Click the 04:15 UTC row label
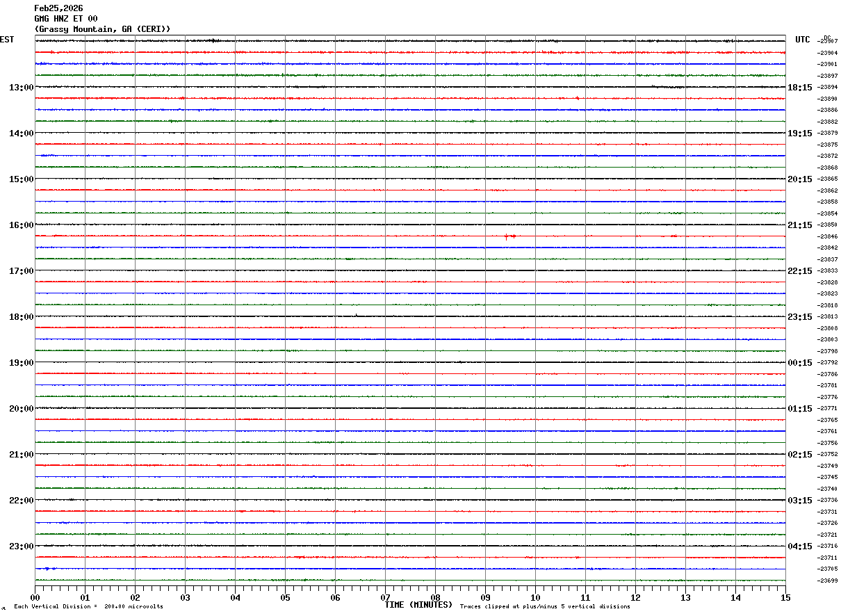This screenshot has height=616, width=841. click(x=800, y=546)
